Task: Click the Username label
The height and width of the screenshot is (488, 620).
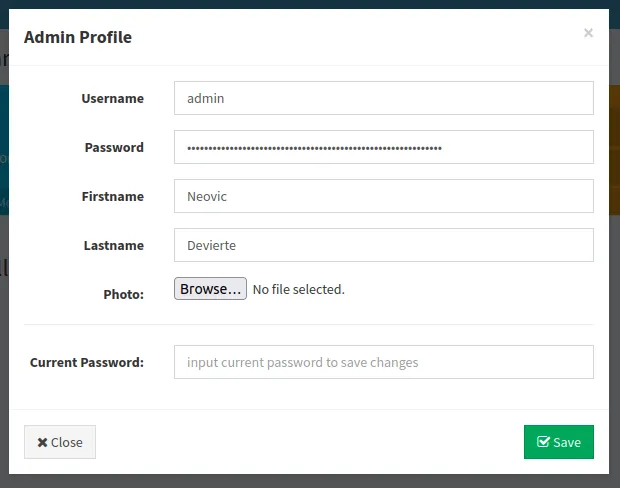Action: point(112,98)
